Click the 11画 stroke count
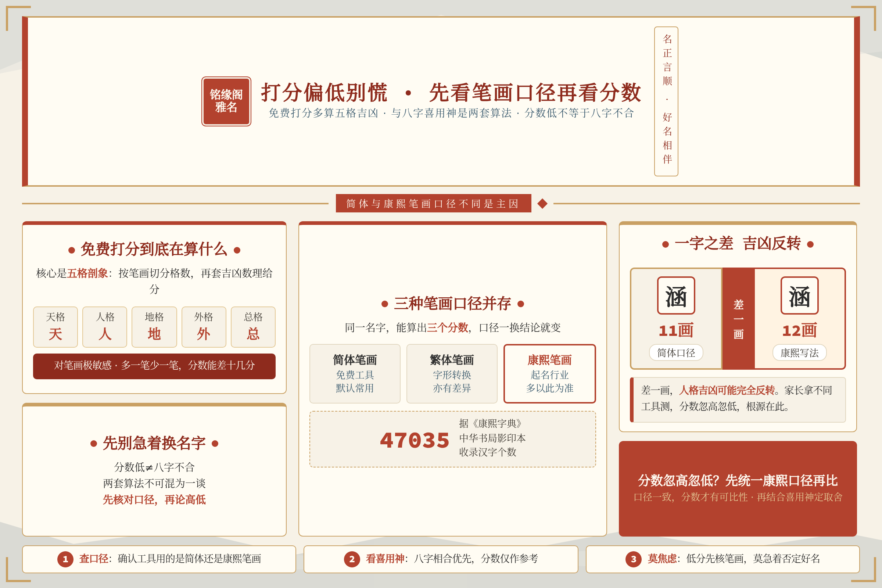Viewport: 882px width, 588px height. point(676,330)
